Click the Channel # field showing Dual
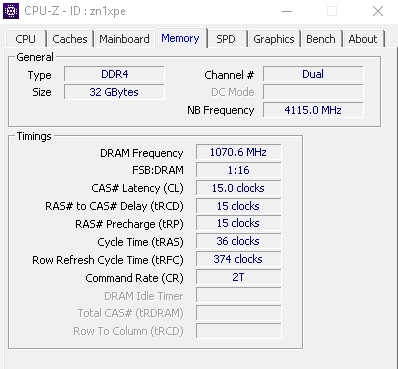Image resolution: width=398 pixels, height=369 pixels. 313,74
